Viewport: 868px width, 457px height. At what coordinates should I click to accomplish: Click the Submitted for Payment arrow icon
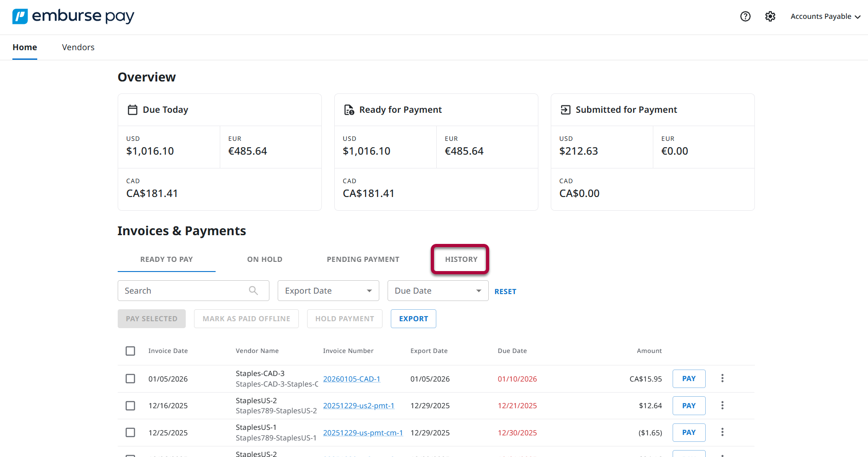[565, 110]
